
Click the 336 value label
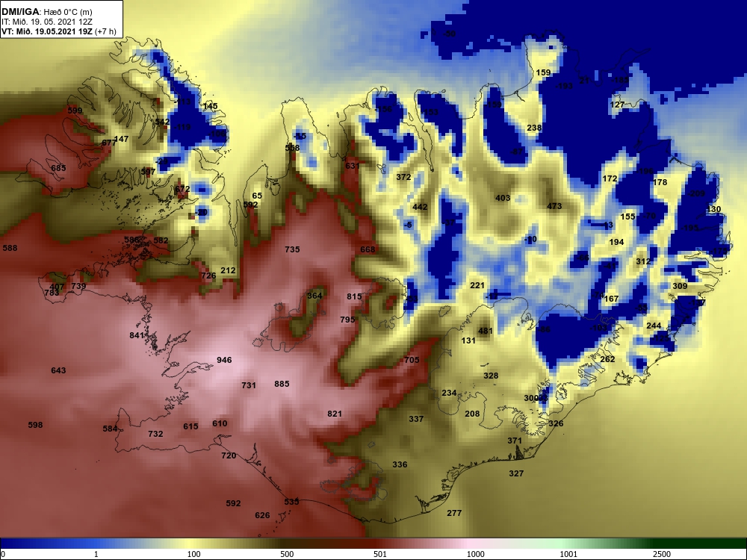[400, 464]
